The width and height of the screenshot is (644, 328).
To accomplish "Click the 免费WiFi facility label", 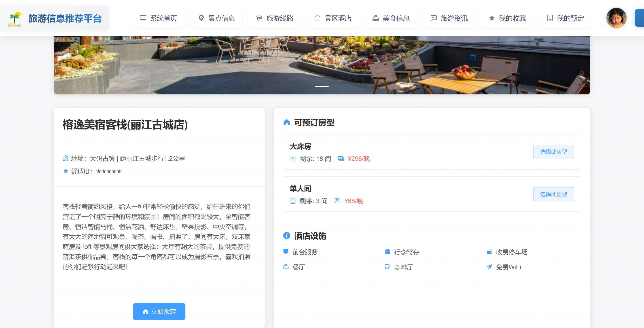I will (508, 267).
